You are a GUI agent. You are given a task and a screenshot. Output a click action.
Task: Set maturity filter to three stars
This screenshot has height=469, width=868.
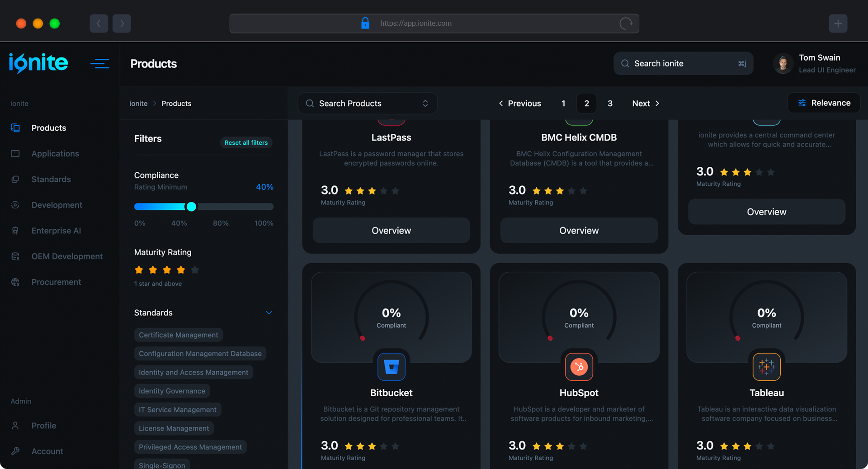click(167, 270)
